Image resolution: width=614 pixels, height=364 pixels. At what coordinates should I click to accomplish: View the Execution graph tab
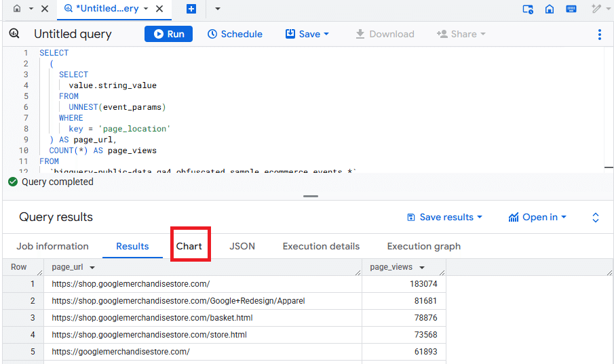(423, 246)
